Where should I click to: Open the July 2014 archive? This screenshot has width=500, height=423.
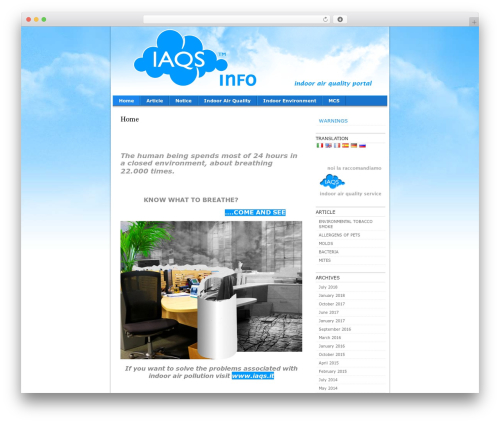pyautogui.click(x=328, y=380)
